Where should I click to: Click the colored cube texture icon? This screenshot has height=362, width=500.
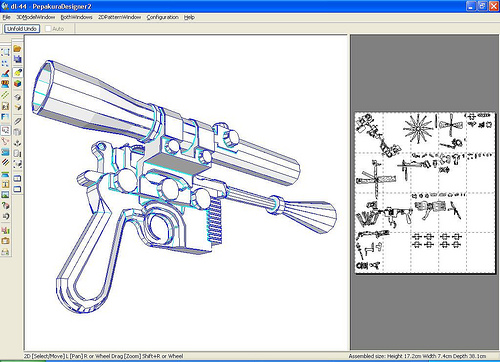pyautogui.click(x=18, y=83)
